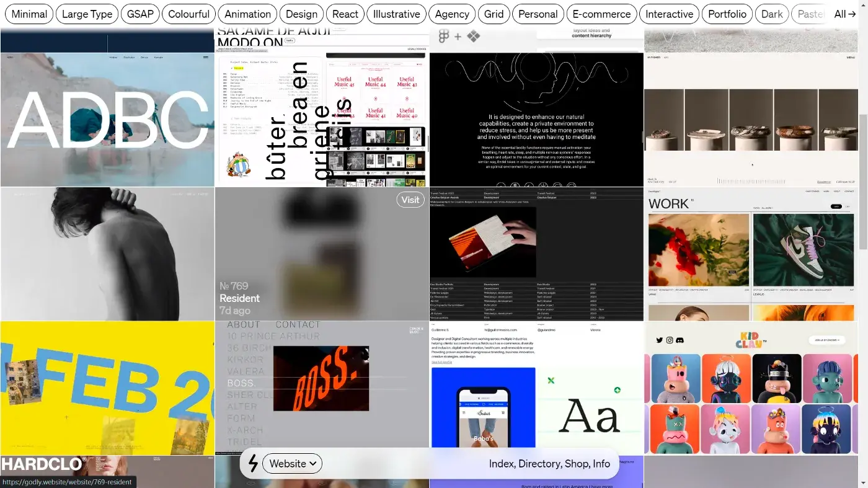Open the Shop link in the bottom bar

pos(577,464)
